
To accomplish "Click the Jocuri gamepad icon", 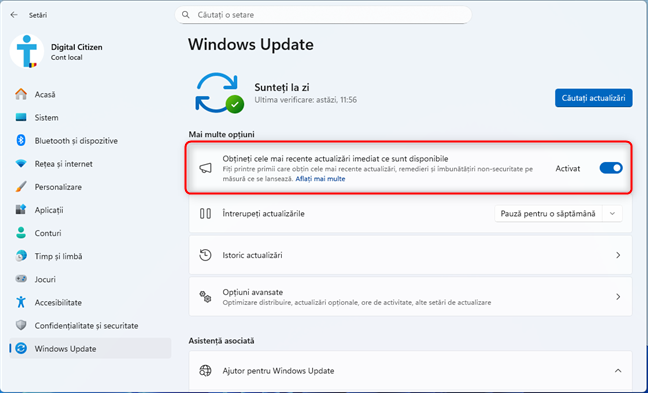I will (21, 279).
